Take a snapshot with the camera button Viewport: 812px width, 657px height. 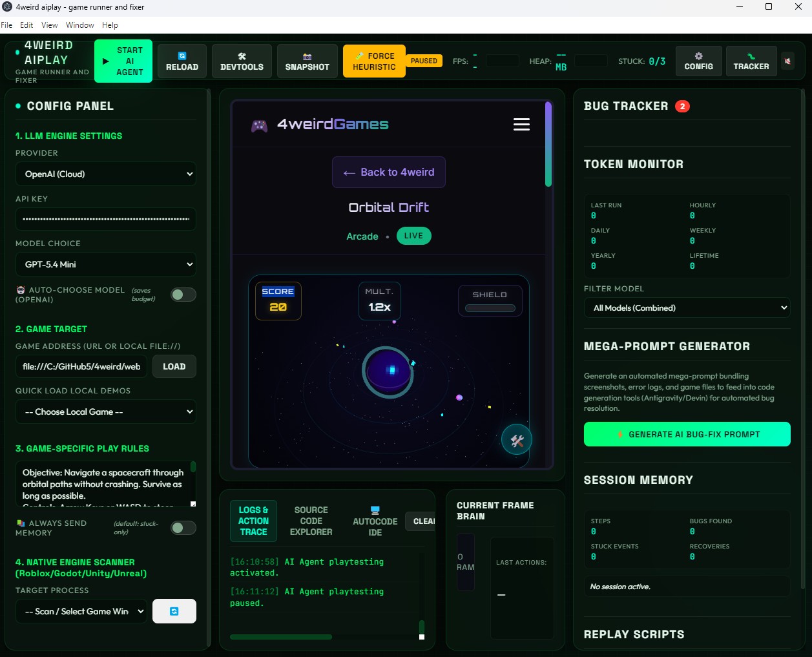point(307,61)
